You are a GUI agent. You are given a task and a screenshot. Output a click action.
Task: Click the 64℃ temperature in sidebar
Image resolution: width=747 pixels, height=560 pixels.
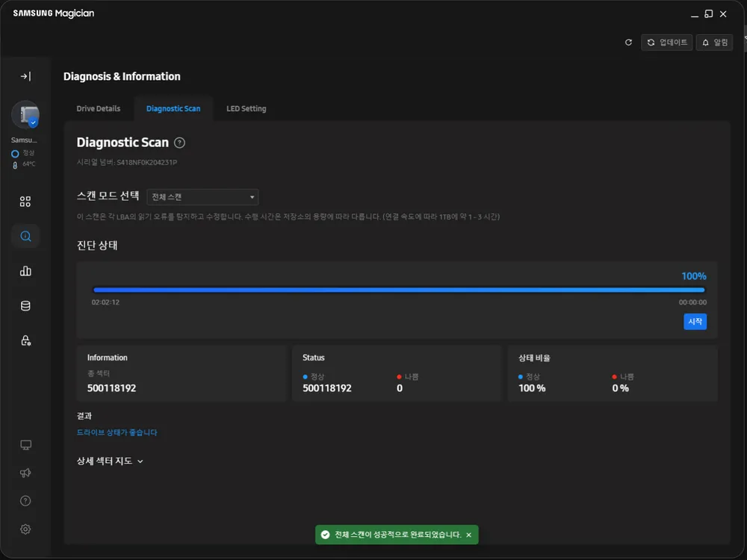28,164
